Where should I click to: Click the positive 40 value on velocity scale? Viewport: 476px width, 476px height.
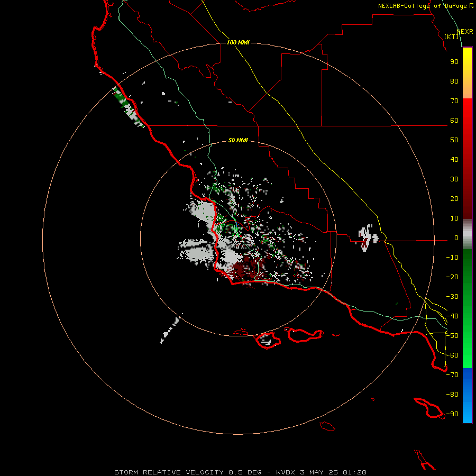[x=454, y=160]
